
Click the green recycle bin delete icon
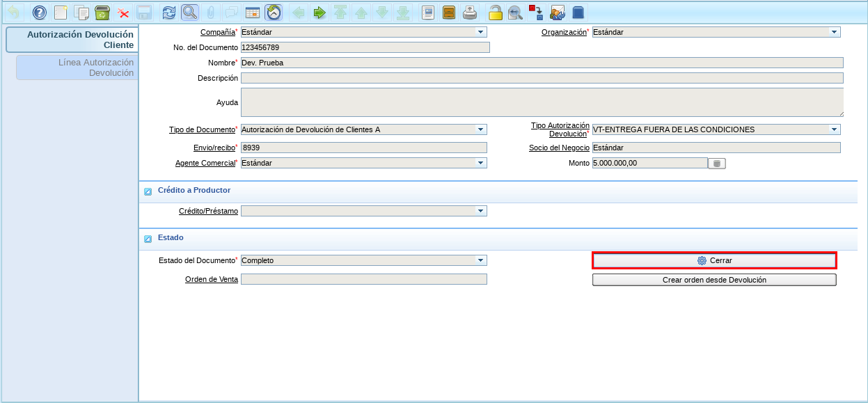[102, 13]
